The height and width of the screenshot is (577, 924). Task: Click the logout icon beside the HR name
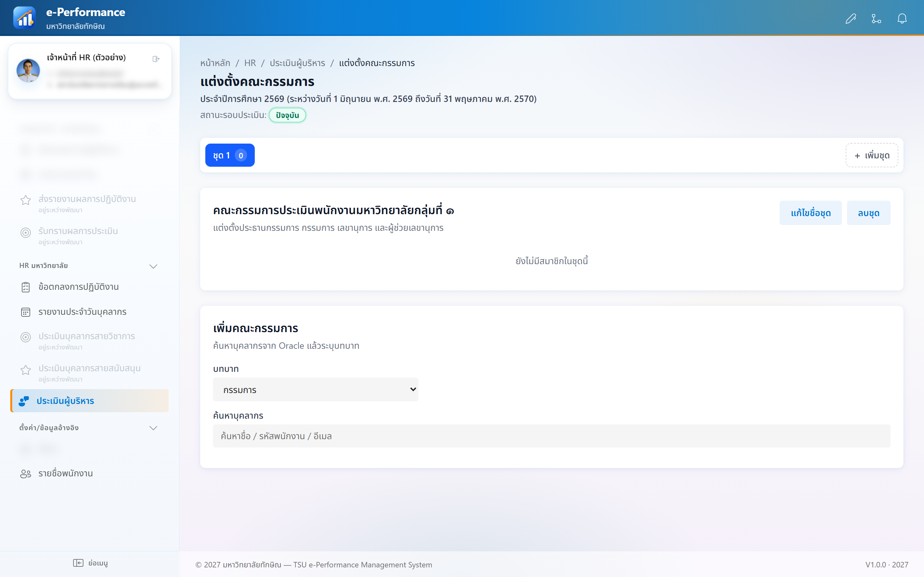[x=156, y=59]
